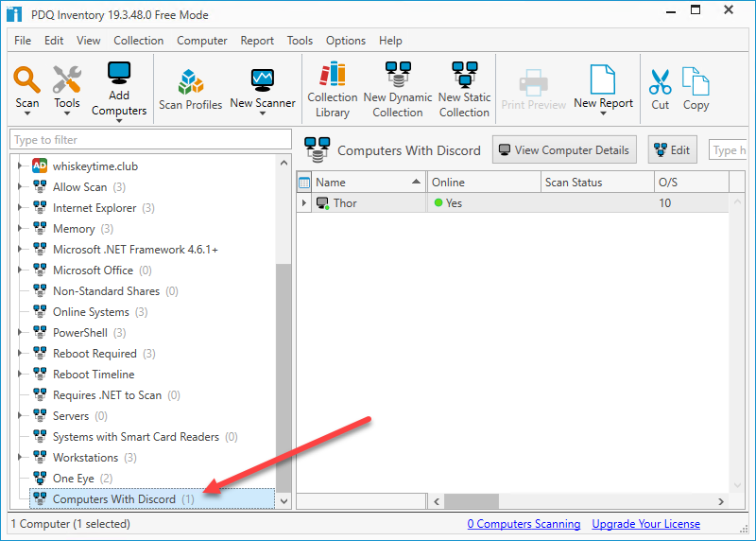The image size is (756, 541).
Task: Select the Reboot Timeline collection
Action: pyautogui.click(x=94, y=374)
